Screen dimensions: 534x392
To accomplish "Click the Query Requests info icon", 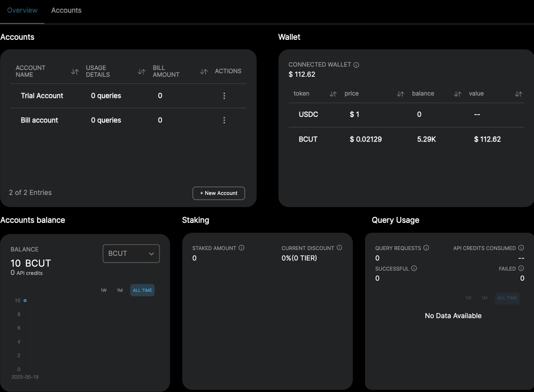I will (426, 248).
